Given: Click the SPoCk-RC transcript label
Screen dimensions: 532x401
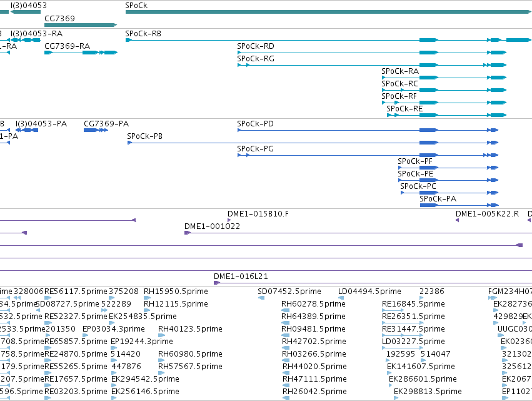Looking at the screenshot, I should (x=399, y=84).
